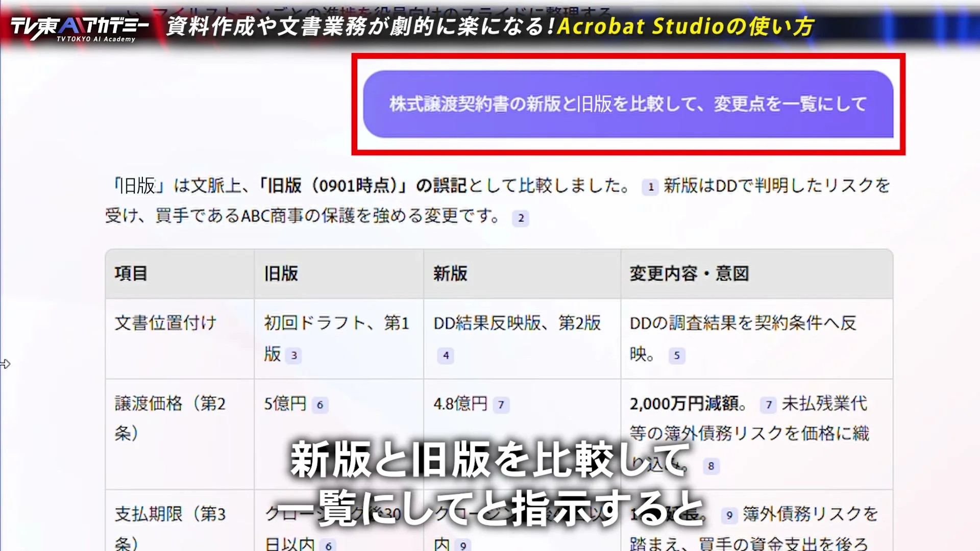Click the 5億円 value
Screen dimensions: 980x551
coord(285,404)
